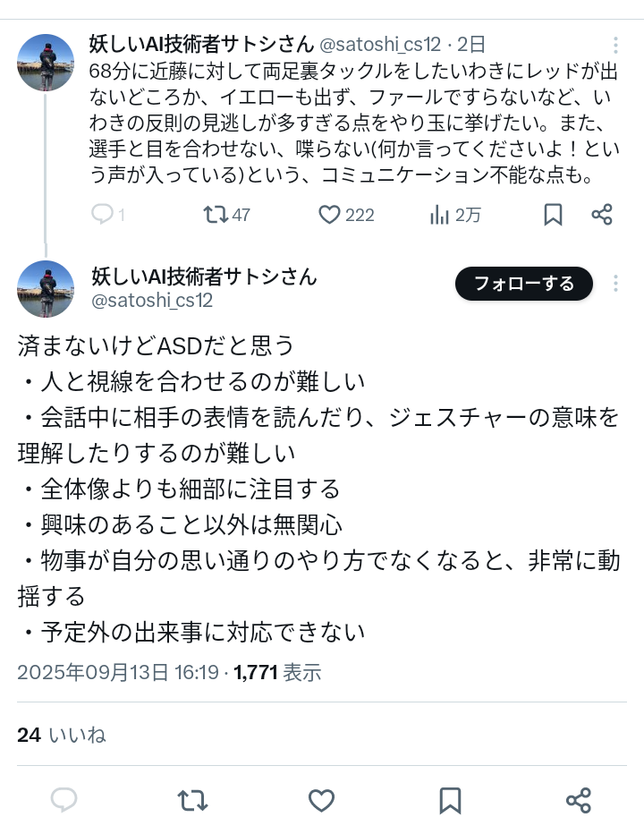Screen dimensions: 644x834
Task: Toggle bookmark on the main tweet
Action: pyautogui.click(x=450, y=799)
